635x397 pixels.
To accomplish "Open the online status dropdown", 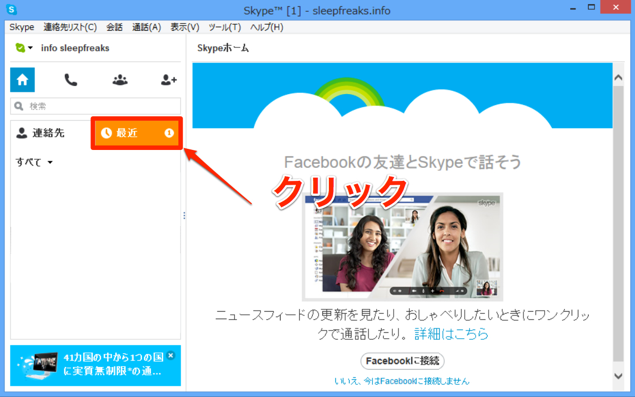I will pyautogui.click(x=23, y=48).
